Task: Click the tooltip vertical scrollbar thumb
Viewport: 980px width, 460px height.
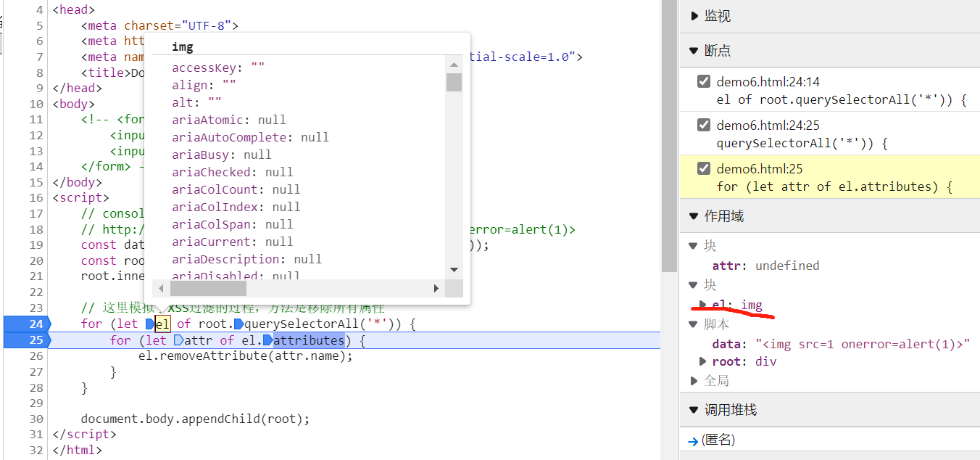Action: [454, 82]
